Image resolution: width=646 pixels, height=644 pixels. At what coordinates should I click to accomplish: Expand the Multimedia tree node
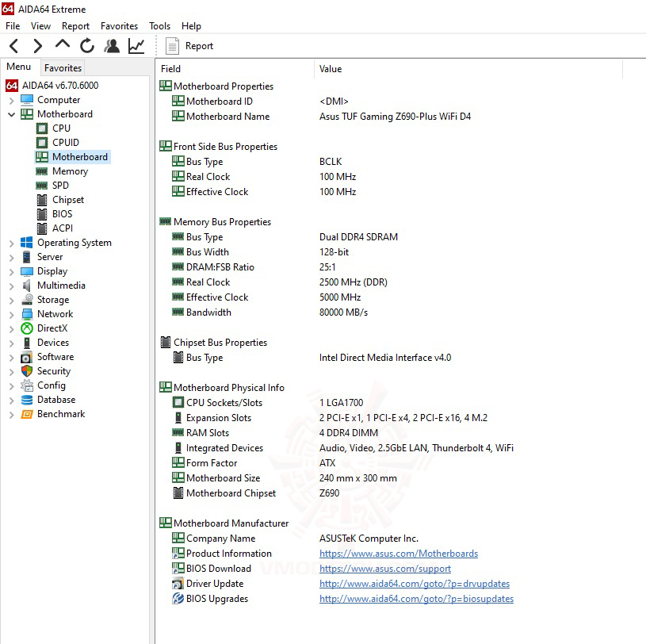pos(12,286)
